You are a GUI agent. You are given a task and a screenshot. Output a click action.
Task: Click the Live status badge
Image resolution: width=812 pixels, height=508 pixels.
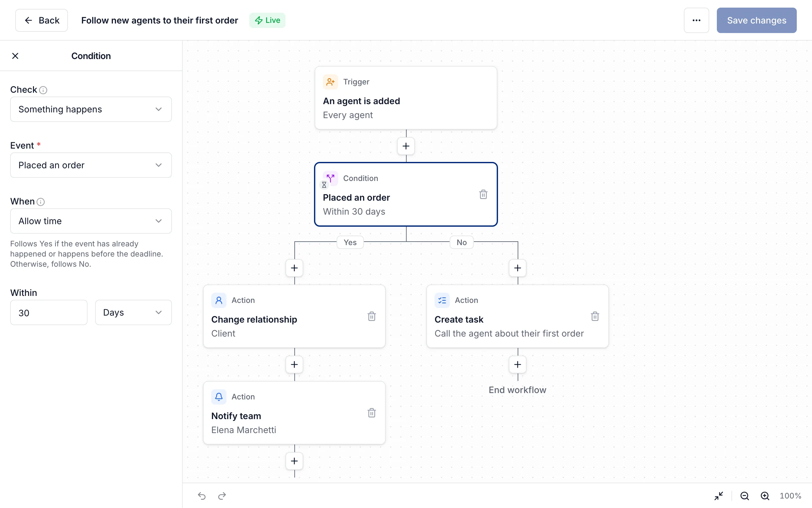267,20
